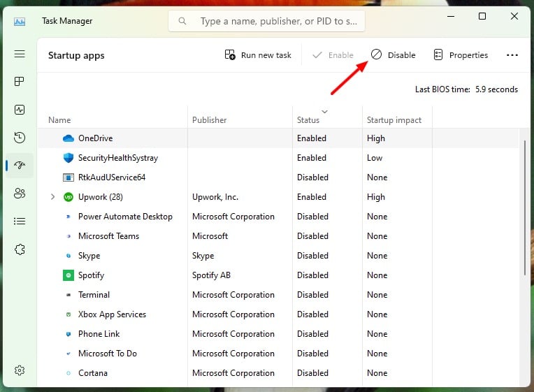Focus the search name, publisher, PID field
534x392 pixels.
[266, 21]
